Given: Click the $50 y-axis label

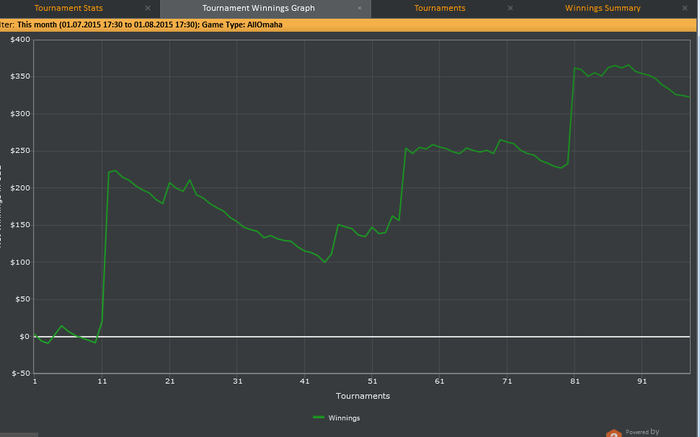Looking at the screenshot, I should pyautogui.click(x=23, y=299).
